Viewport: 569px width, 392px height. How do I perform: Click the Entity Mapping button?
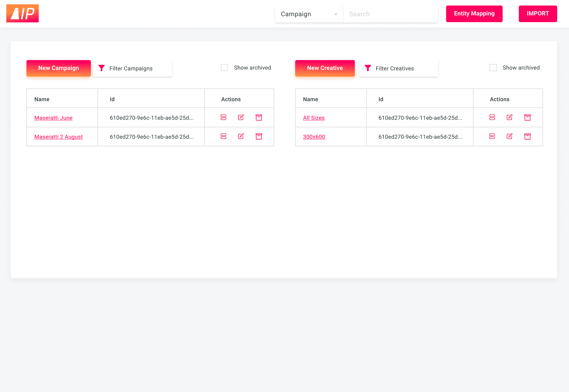[x=474, y=14]
